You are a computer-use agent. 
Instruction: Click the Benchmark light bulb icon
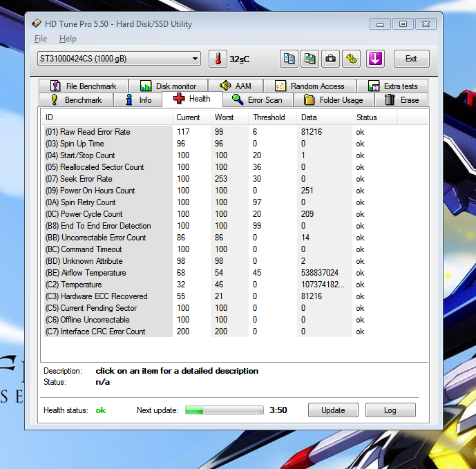(x=55, y=99)
